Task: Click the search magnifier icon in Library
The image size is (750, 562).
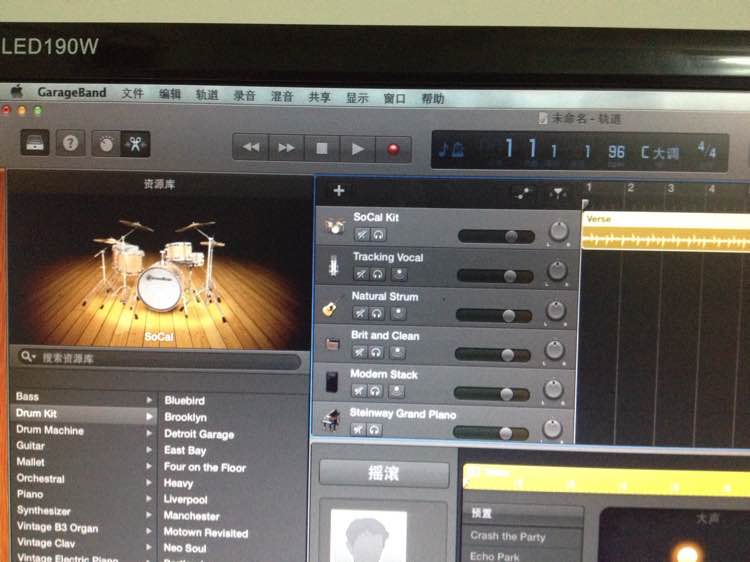Action: point(27,357)
